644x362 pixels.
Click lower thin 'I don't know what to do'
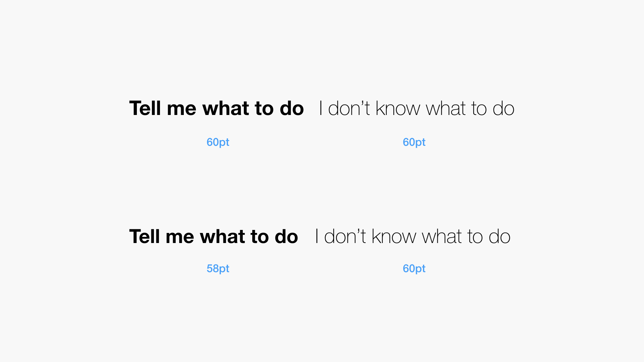413,236
